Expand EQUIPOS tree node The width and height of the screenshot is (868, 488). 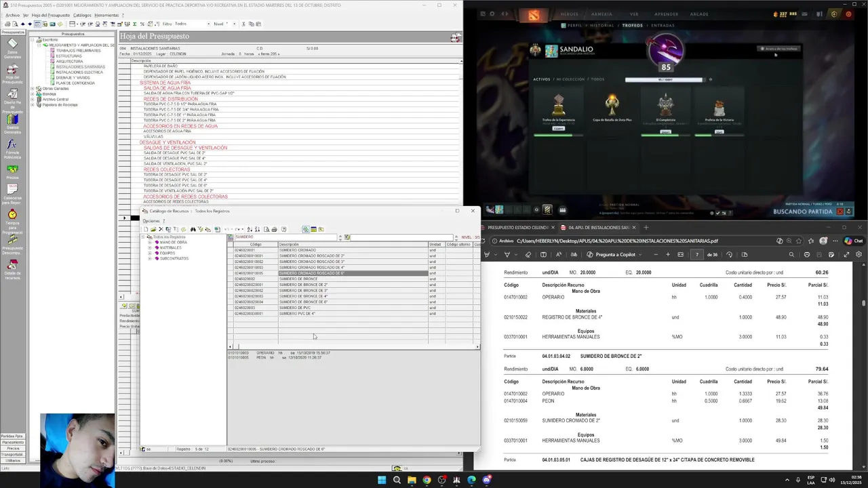150,253
